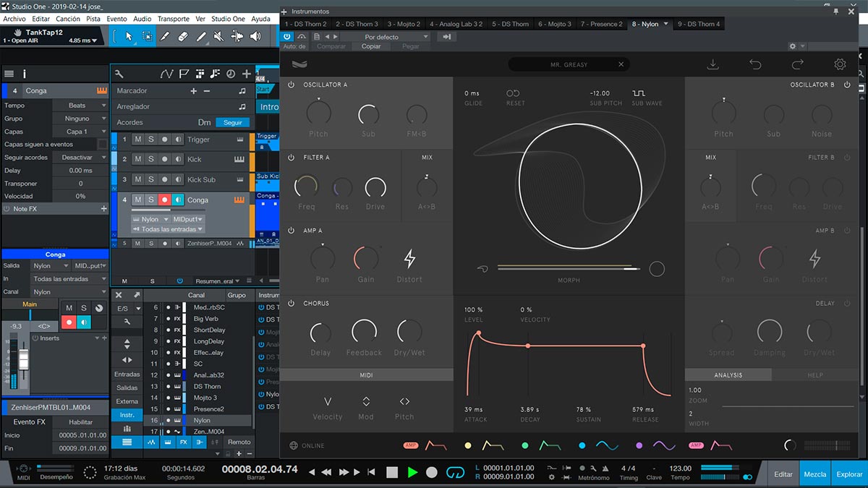Disable record arm on Conga track

coord(164,200)
